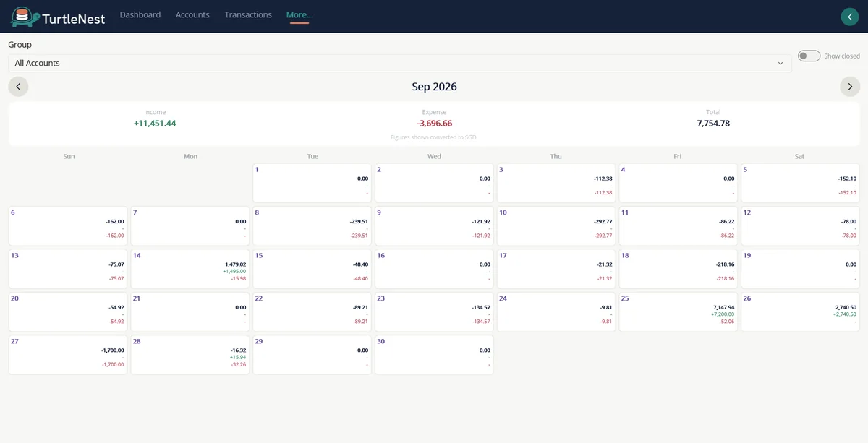Open the Dashboard tab
Viewport: 868px width, 443px height.
[x=140, y=14]
